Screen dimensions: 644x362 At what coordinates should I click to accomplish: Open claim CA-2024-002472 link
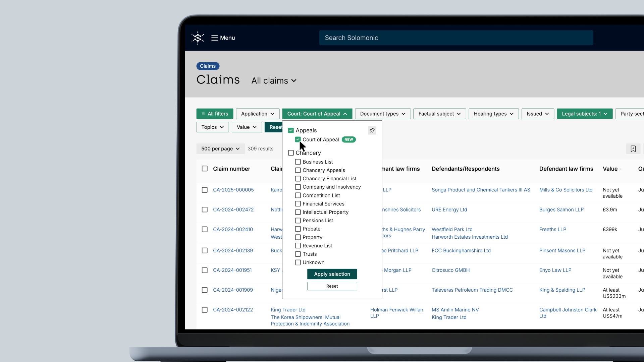233,209
